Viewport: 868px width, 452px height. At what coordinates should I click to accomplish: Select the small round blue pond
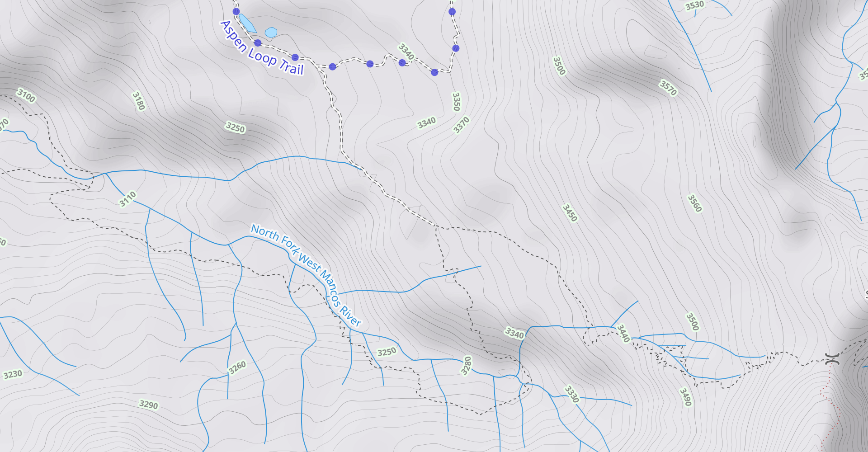click(x=271, y=32)
